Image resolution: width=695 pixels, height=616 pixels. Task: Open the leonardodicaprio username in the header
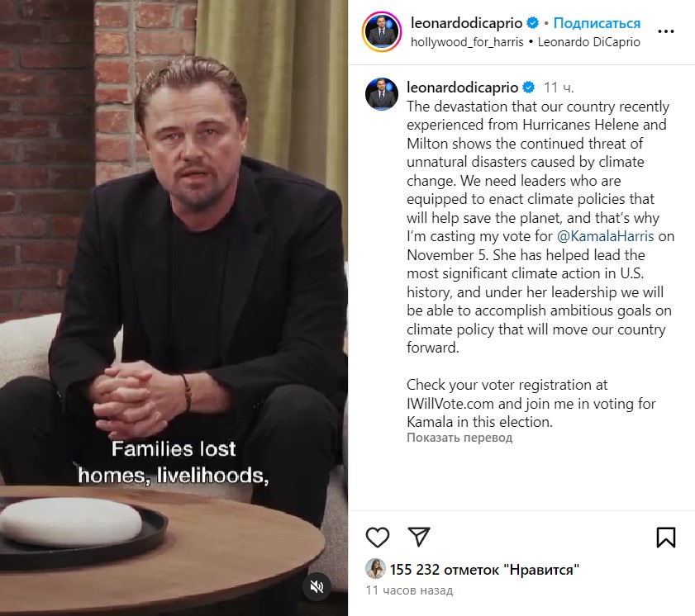(466, 22)
